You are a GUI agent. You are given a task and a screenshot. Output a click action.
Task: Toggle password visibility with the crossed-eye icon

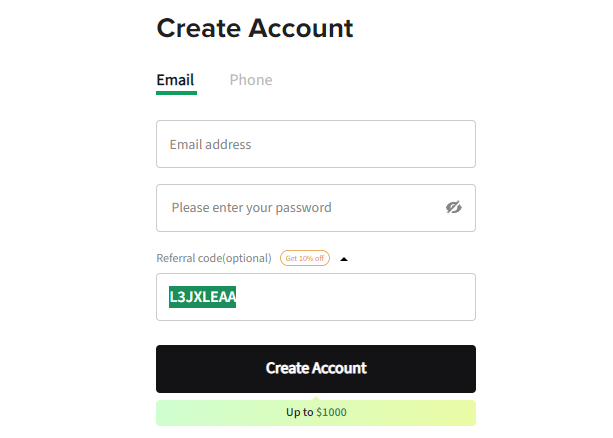(453, 207)
